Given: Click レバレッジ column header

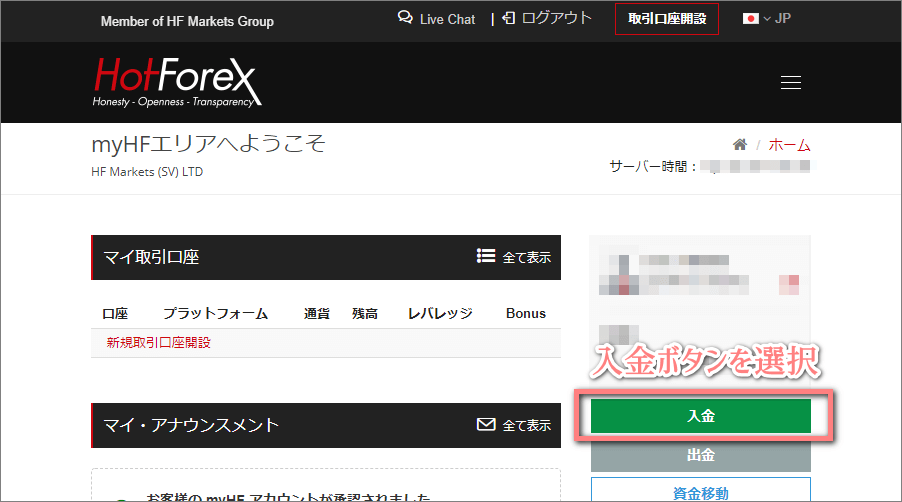Looking at the screenshot, I should [x=440, y=313].
